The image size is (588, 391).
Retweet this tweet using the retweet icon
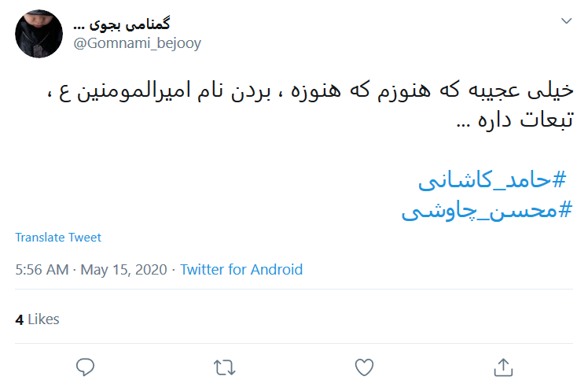(224, 367)
